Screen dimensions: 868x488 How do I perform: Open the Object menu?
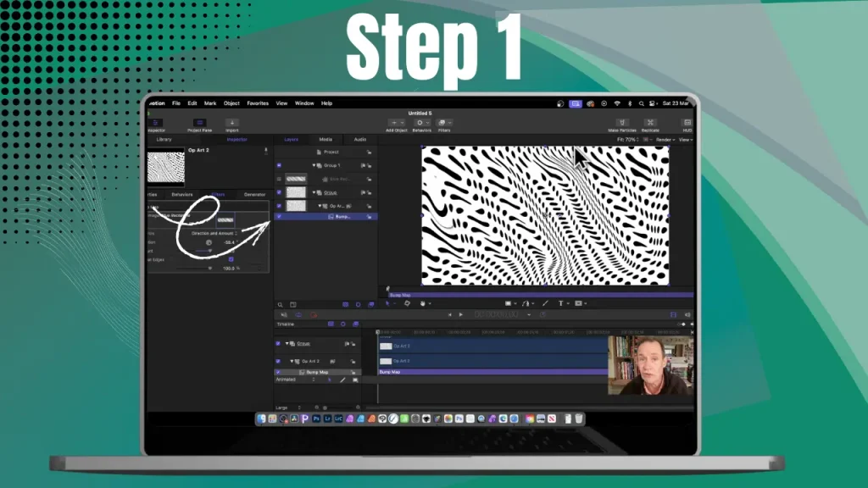[231, 103]
